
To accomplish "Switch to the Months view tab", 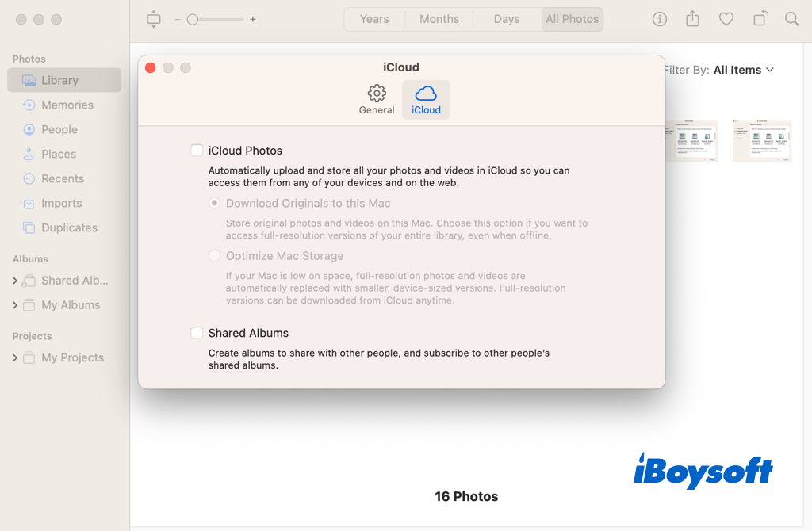I will 439,19.
